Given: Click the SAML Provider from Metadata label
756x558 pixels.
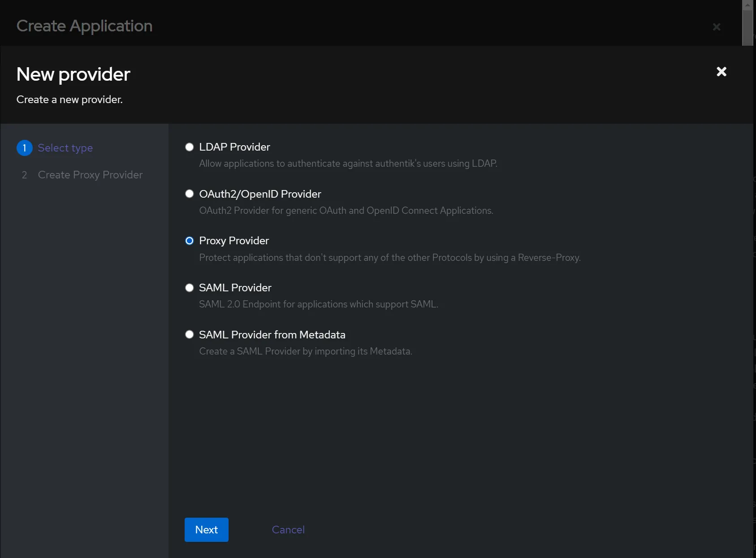Looking at the screenshot, I should point(272,335).
